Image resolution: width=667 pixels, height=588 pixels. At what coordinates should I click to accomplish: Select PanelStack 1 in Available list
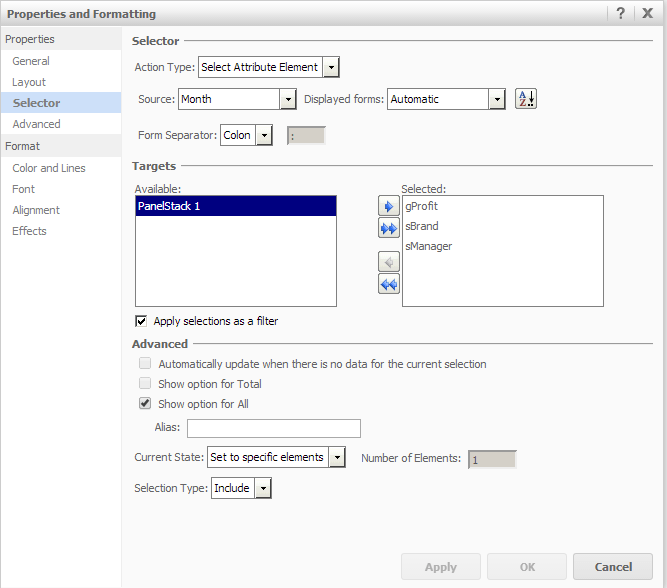(x=235, y=206)
